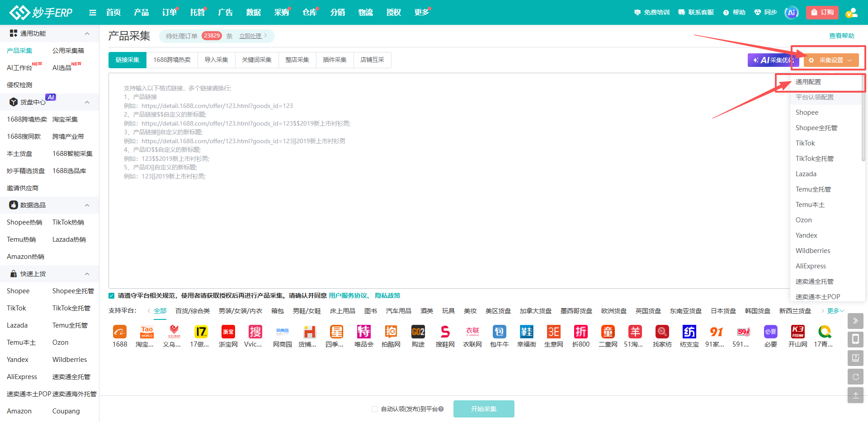This screenshot has height=422, width=868.
Task: Select the Vvic 搜 platform icon
Action: pyautogui.click(x=255, y=332)
